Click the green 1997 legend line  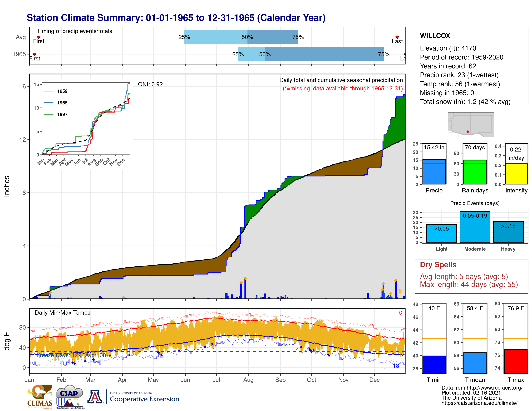pos(48,114)
